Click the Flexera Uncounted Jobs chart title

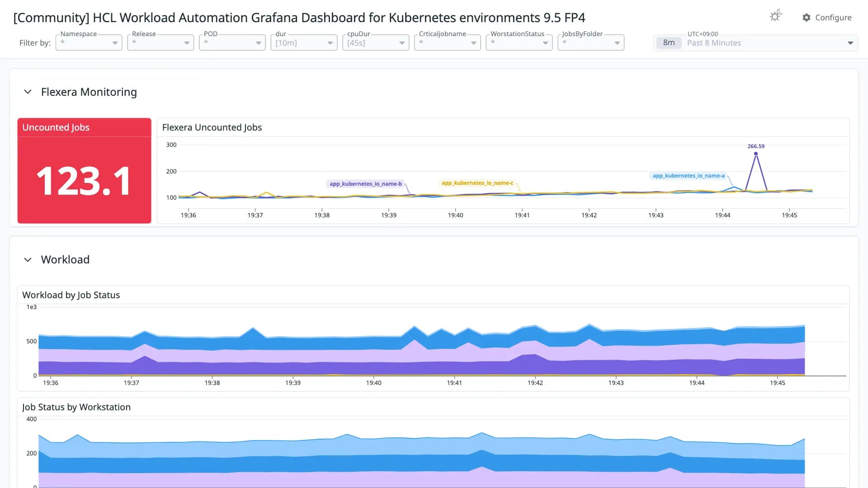coord(212,127)
